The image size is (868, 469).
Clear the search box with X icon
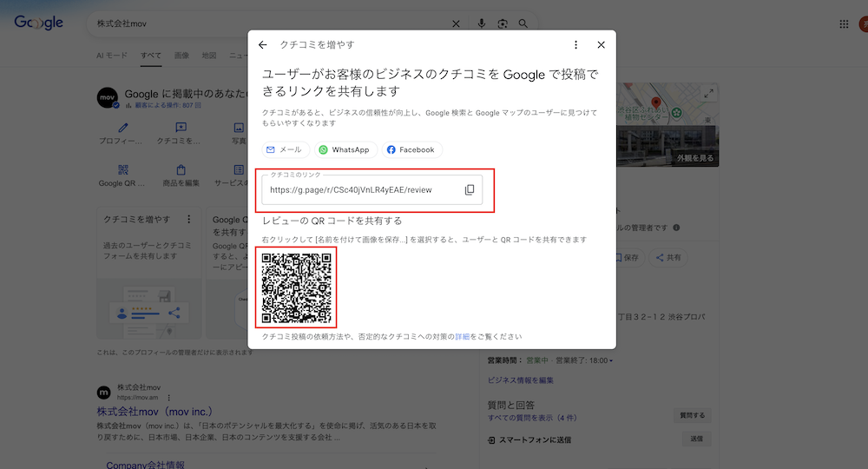457,23
